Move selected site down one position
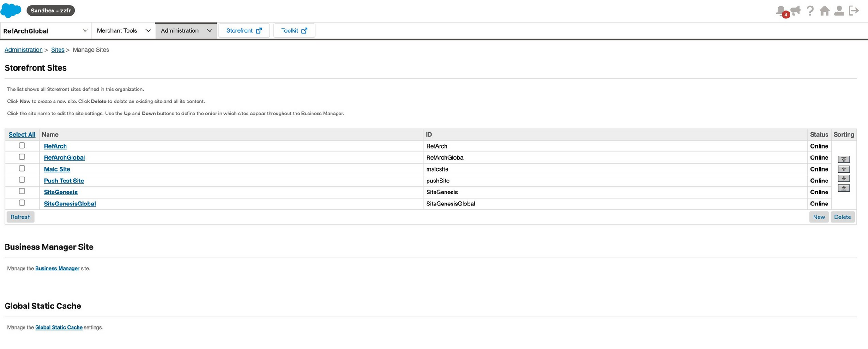This screenshot has height=349, width=868. (x=844, y=178)
